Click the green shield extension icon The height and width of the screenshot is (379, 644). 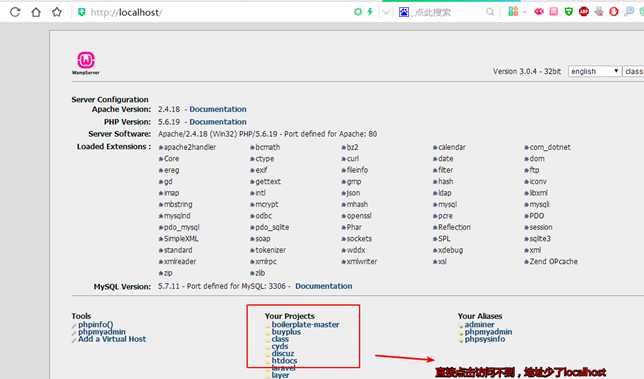(569, 11)
